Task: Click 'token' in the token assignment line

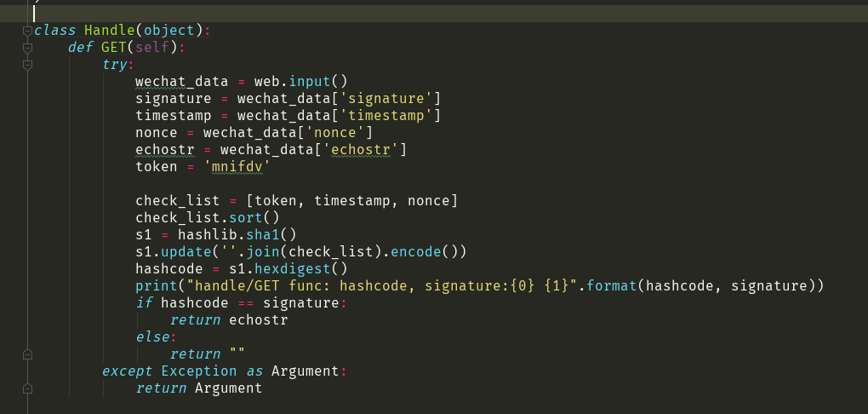Action: (157, 167)
